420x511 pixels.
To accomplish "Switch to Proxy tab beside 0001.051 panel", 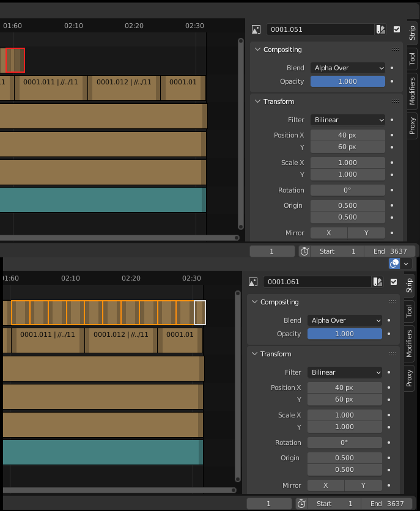I will tap(412, 125).
